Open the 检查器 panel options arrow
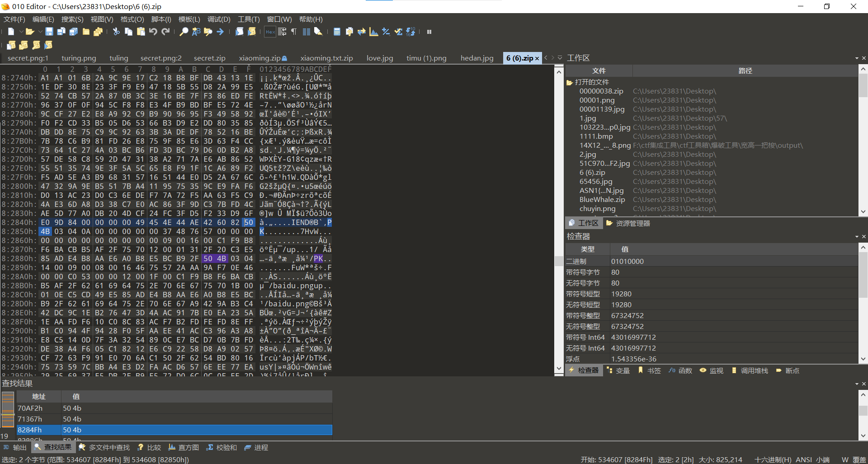Screen dimensions: 868x464 (x=857, y=237)
